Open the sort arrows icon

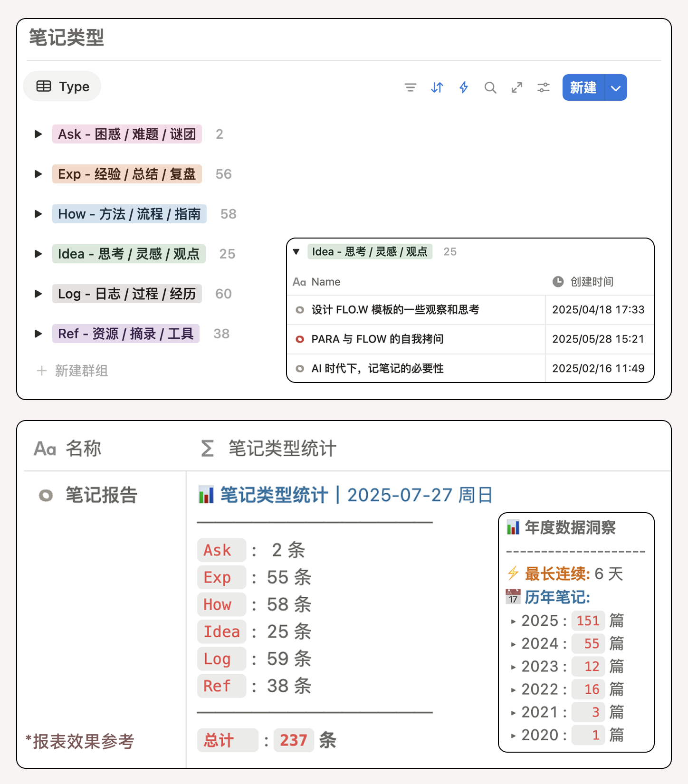(437, 87)
